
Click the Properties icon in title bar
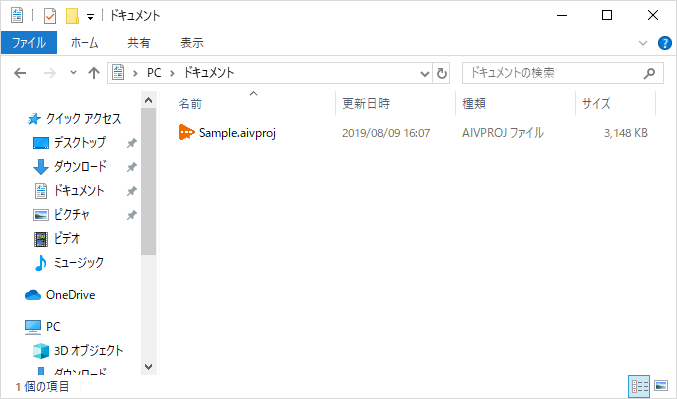click(50, 16)
